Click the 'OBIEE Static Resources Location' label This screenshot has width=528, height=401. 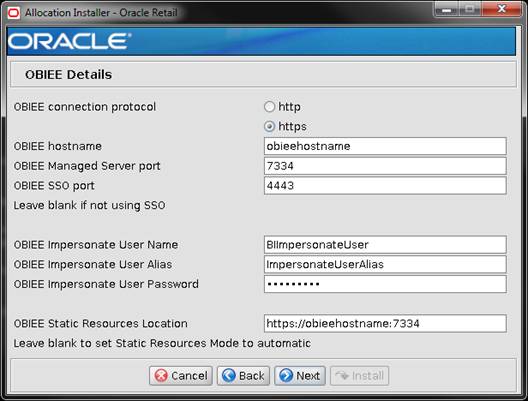click(101, 324)
